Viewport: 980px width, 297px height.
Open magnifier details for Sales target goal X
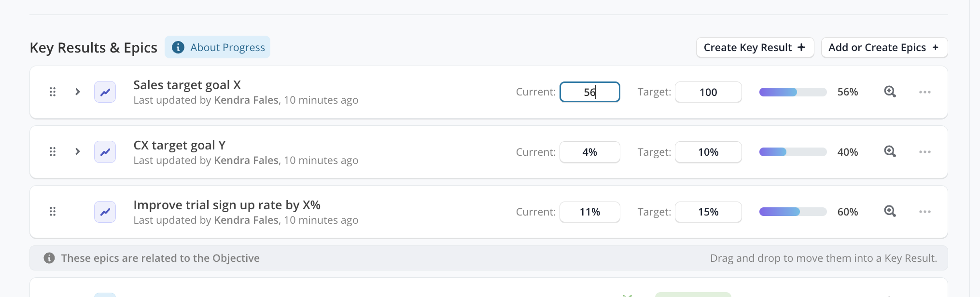890,92
